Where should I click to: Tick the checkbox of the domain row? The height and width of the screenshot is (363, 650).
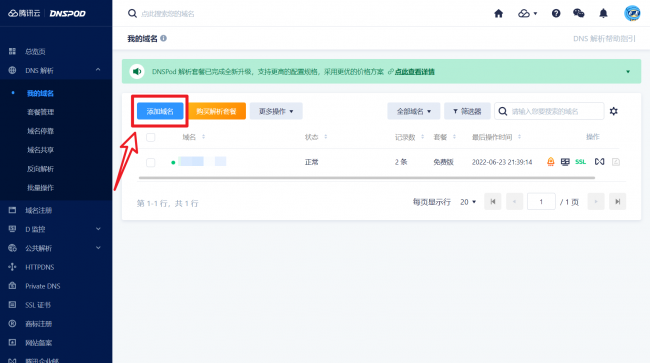click(150, 162)
